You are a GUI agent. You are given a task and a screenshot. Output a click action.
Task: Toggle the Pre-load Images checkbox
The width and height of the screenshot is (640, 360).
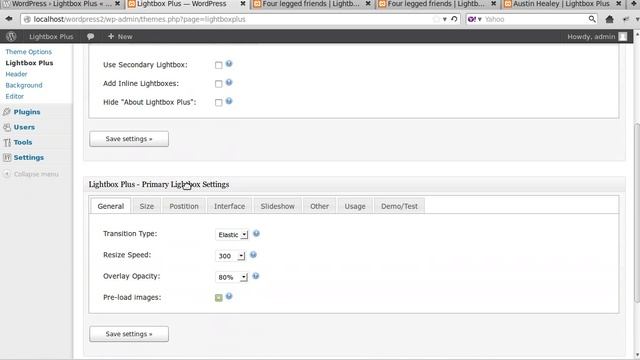[219, 298]
